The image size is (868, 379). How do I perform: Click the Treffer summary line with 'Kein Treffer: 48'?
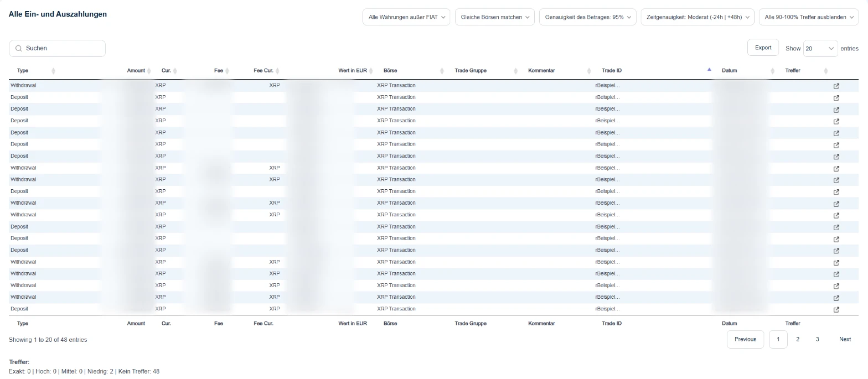(84, 371)
